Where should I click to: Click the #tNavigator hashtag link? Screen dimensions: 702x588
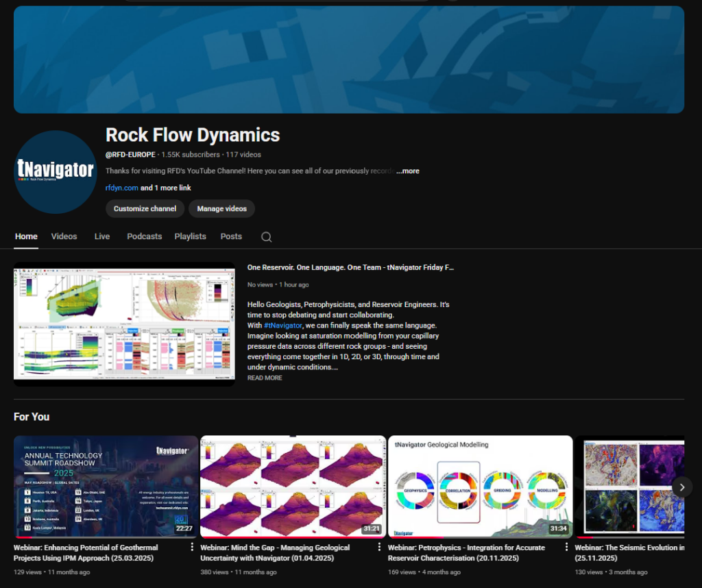click(282, 325)
